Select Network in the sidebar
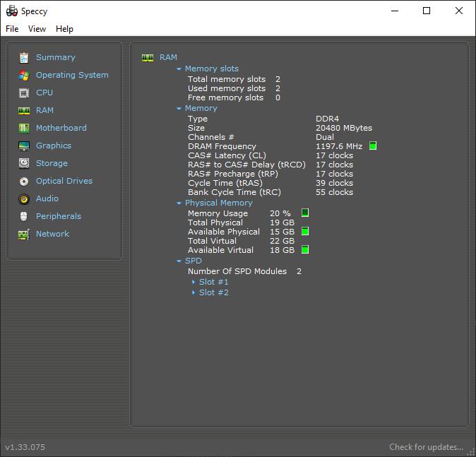The image size is (476, 457). click(52, 234)
